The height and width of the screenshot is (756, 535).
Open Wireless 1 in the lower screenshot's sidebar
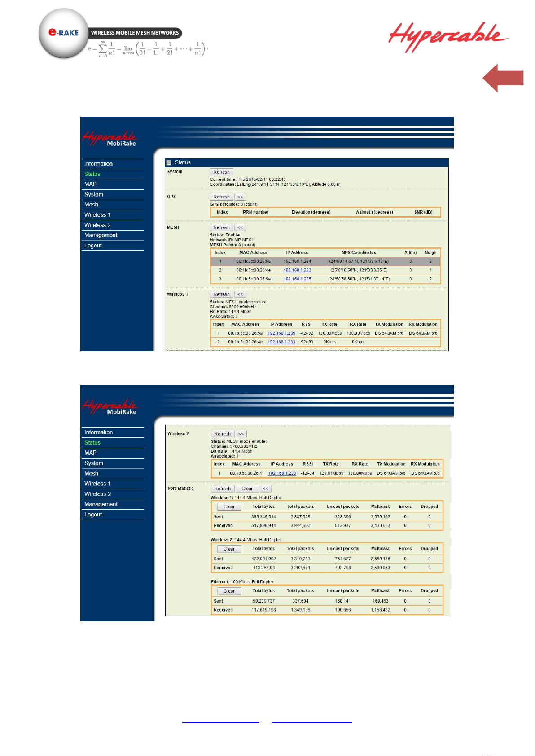[97, 484]
